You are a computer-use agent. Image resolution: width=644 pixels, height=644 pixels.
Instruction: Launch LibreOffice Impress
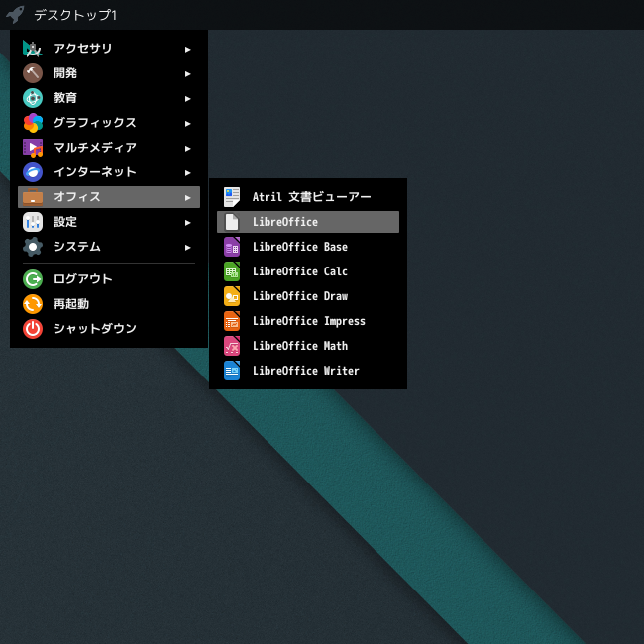point(308,321)
